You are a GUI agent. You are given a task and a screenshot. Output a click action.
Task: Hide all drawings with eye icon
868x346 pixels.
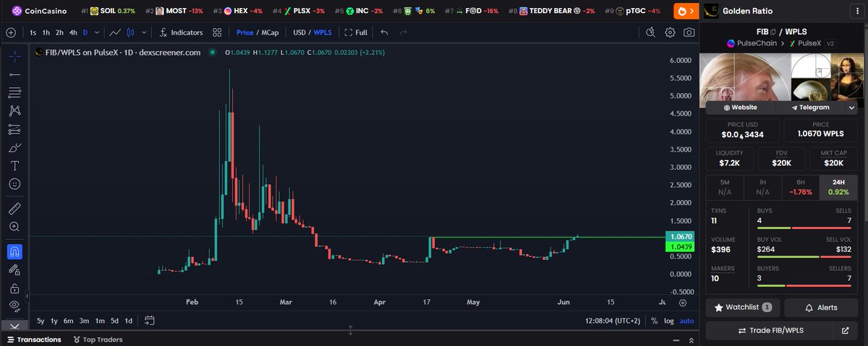click(14, 306)
